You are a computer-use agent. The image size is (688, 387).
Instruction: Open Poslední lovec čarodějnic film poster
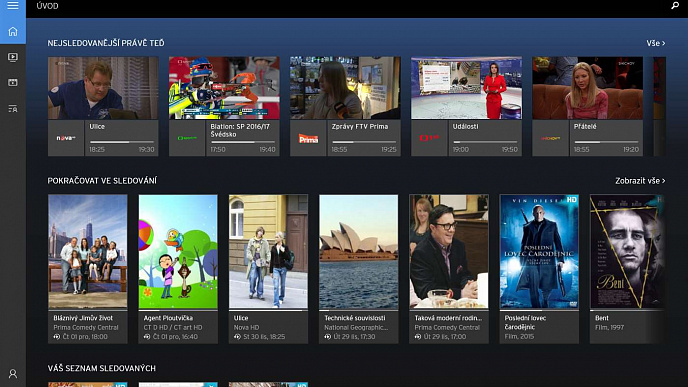point(539,251)
